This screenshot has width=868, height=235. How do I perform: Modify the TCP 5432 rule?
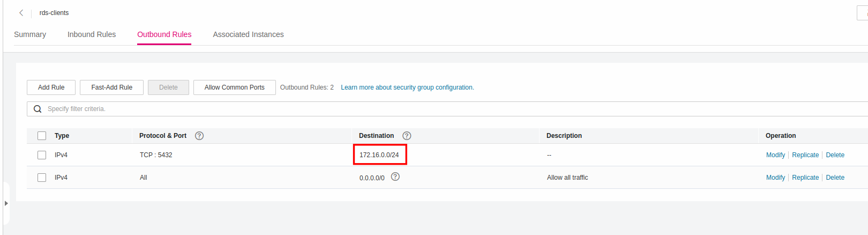click(x=775, y=155)
